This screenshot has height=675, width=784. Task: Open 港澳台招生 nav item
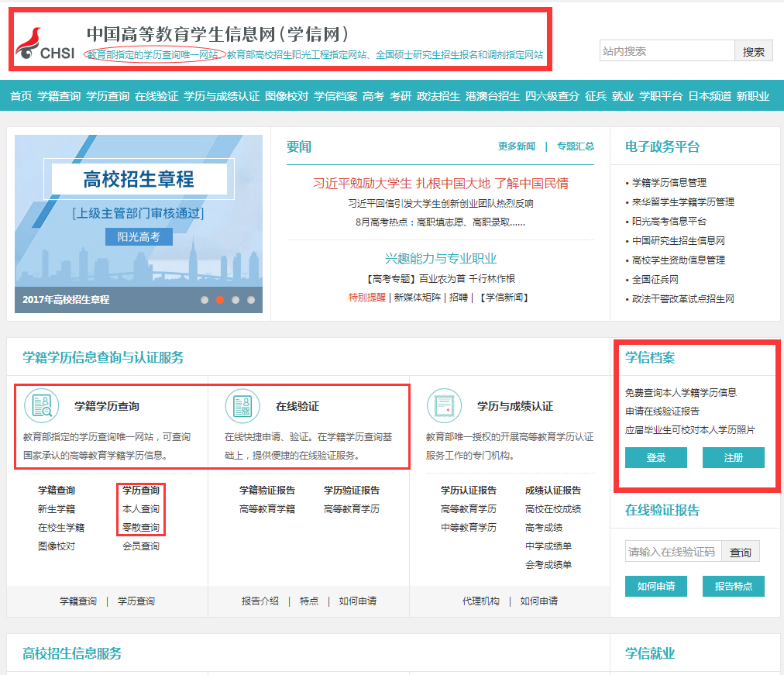(x=493, y=96)
